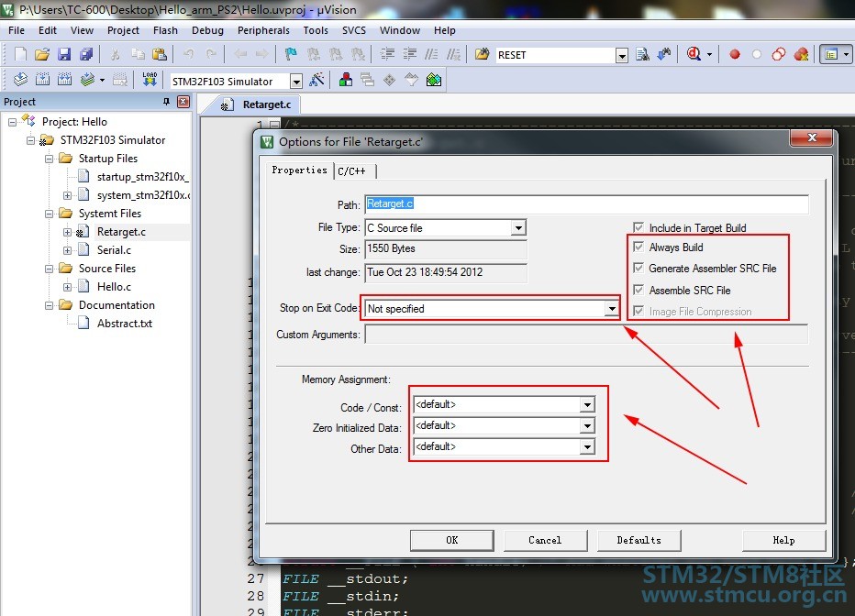Click batch build icon
The image size is (855, 616).
tap(87, 80)
